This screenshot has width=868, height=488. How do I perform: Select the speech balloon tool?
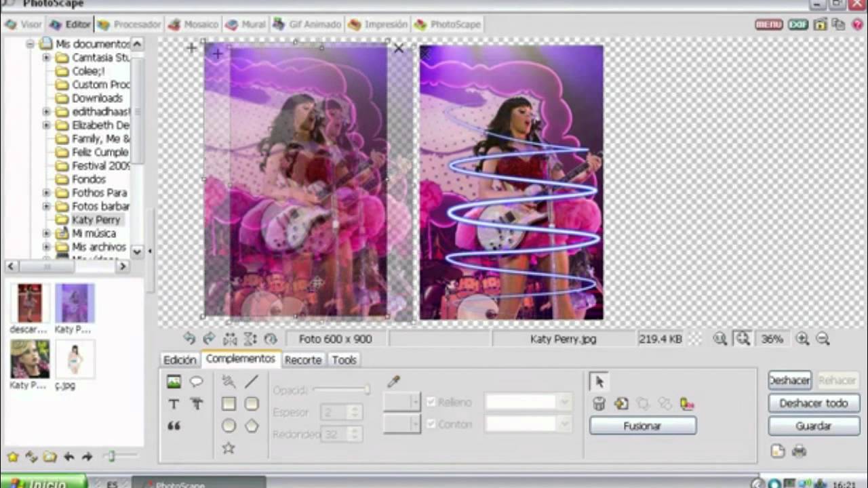click(x=197, y=382)
